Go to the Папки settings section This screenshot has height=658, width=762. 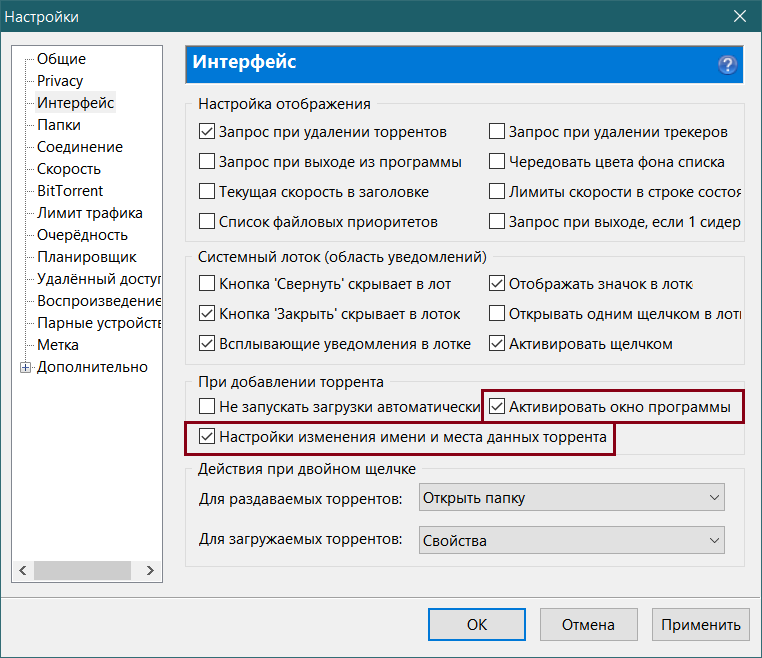pos(59,125)
